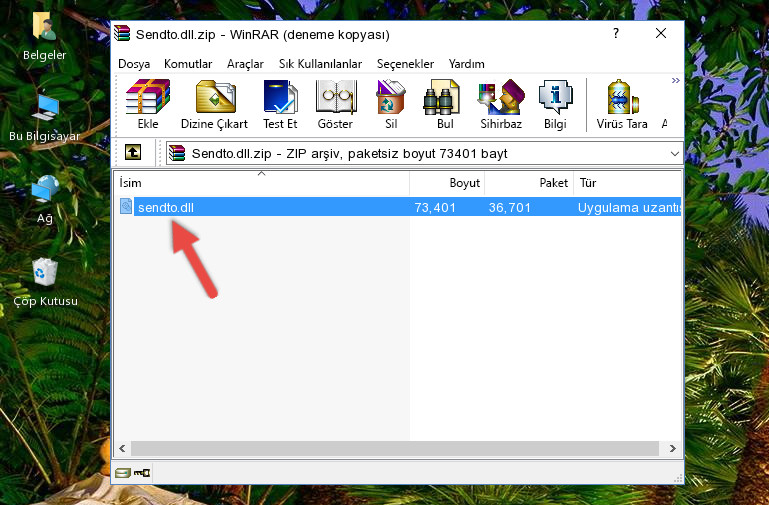Sort by Boyut column header
769x505 pixels.
(447, 182)
